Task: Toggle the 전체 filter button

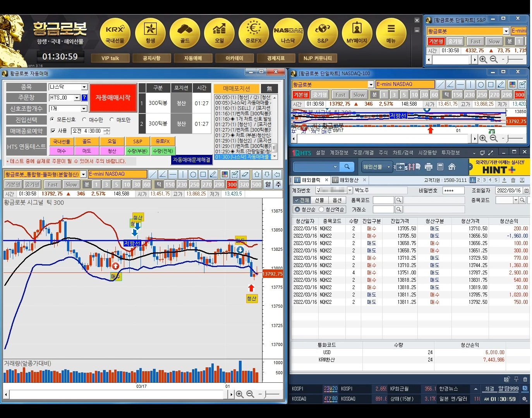Action: [x=301, y=200]
